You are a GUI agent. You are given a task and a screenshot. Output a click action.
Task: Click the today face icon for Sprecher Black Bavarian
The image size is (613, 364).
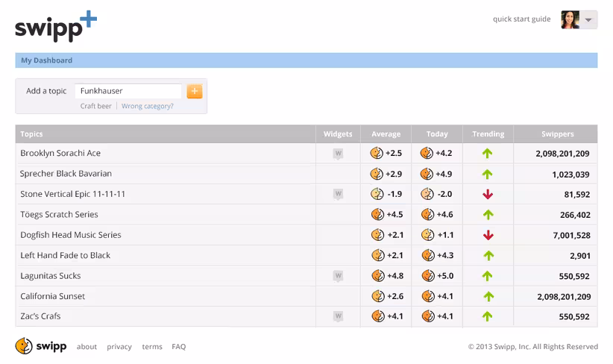point(427,174)
